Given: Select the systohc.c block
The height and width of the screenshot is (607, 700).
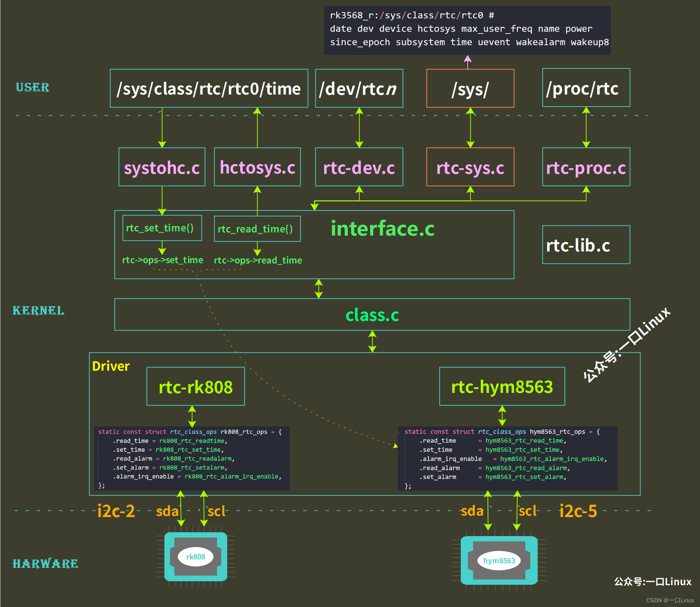Looking at the screenshot, I should point(162,167).
